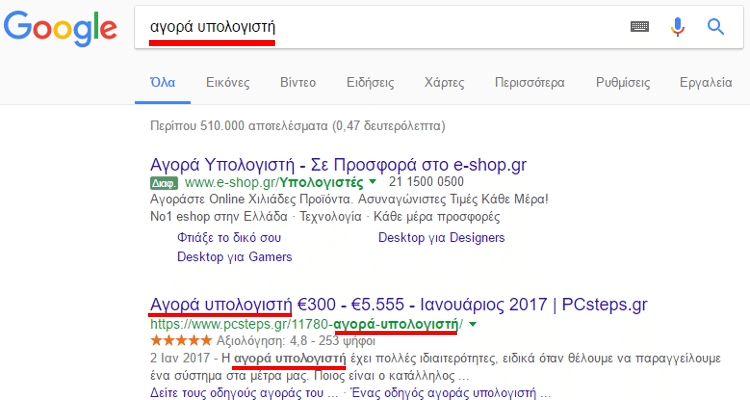Select the Όλα tab
This screenshot has height=400, width=750.
[163, 82]
